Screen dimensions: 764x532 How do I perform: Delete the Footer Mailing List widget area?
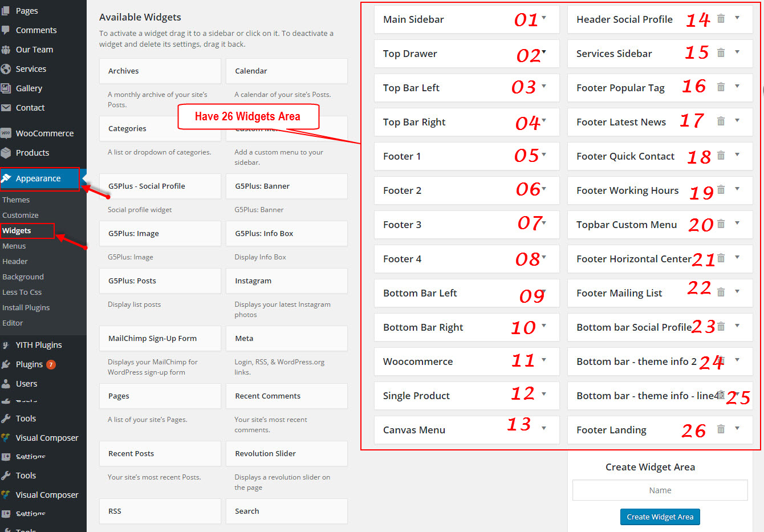coord(721,293)
